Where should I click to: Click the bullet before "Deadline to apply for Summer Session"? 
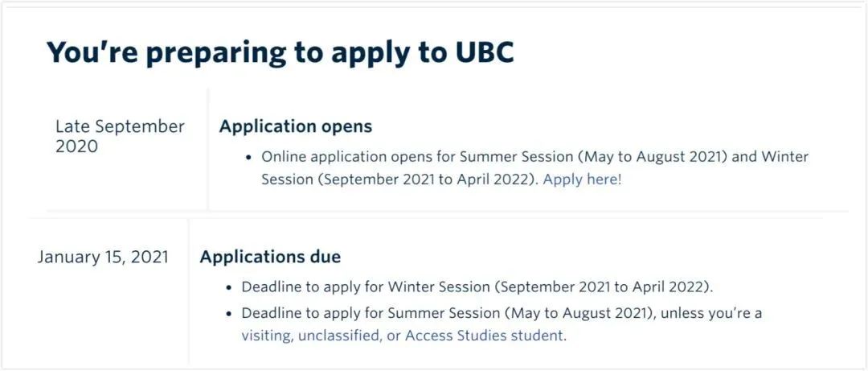(230, 315)
